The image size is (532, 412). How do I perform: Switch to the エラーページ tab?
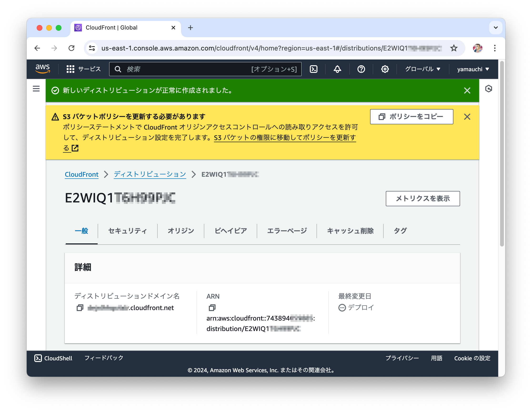(x=287, y=231)
